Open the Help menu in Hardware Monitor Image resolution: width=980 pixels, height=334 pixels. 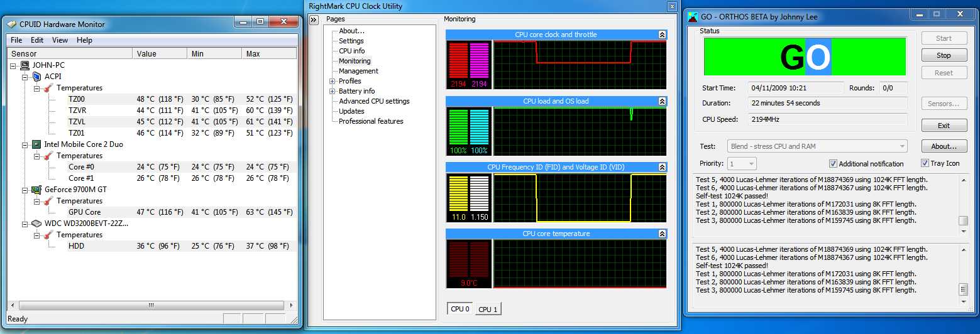click(x=84, y=40)
